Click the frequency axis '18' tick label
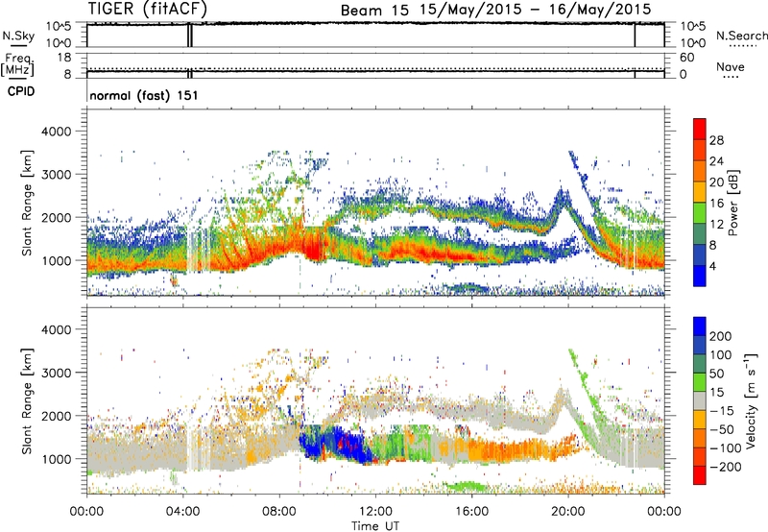The width and height of the screenshot is (768, 532). [x=64, y=58]
